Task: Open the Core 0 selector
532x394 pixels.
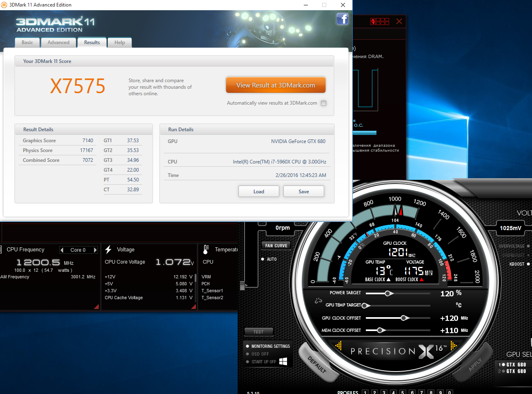Action: pyautogui.click(x=78, y=250)
